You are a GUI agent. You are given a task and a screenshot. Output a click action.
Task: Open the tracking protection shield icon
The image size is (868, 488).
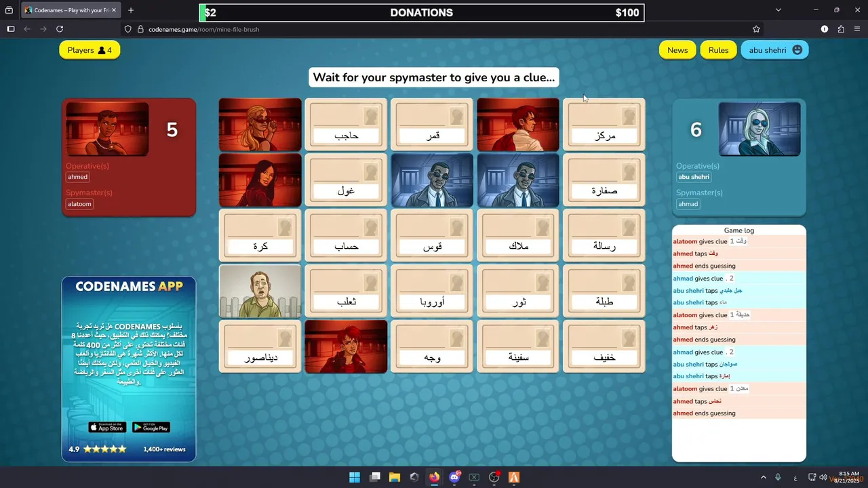[127, 29]
